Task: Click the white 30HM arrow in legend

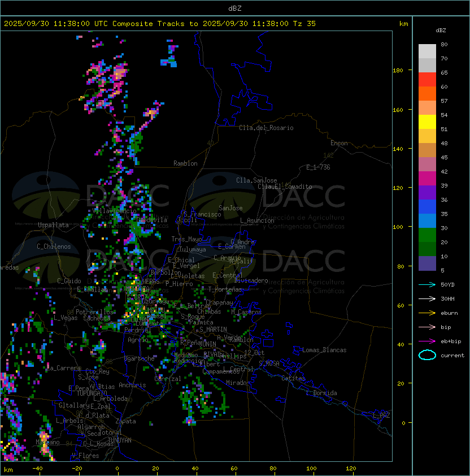Action: [427, 298]
